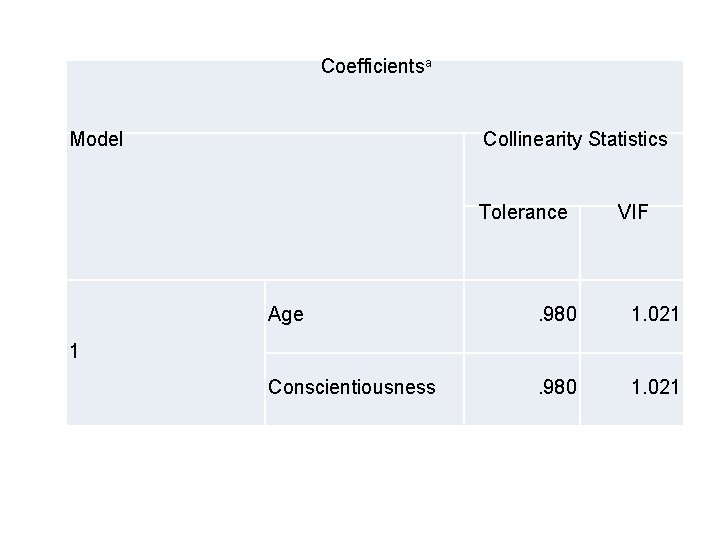Click the Coefficients table title
This screenshot has width=720, height=540.
click(370, 67)
